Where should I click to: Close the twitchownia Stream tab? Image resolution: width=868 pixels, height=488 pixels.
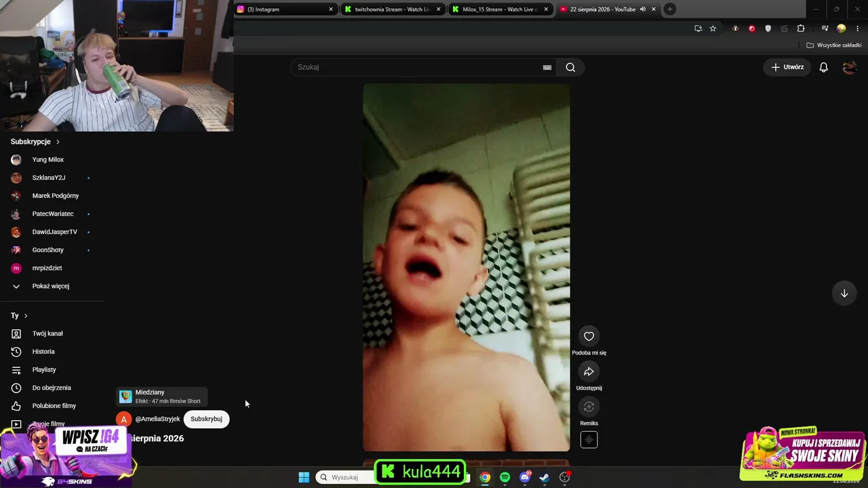pos(439,9)
